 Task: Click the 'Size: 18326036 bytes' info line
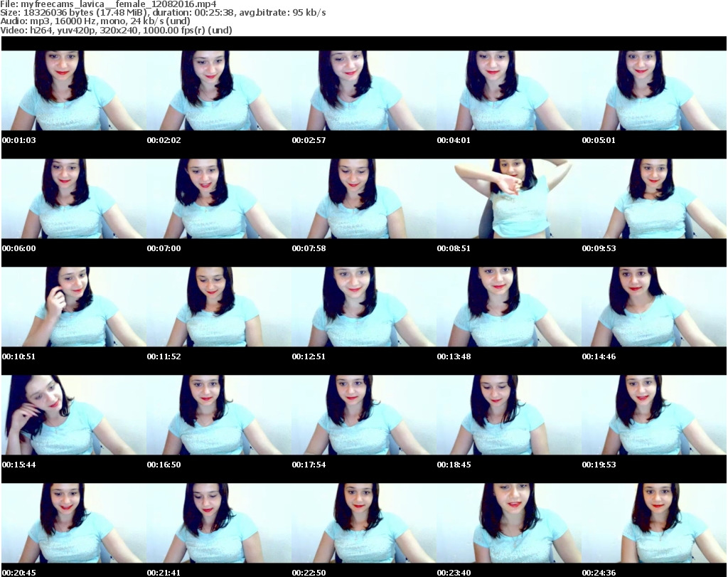click(x=163, y=13)
